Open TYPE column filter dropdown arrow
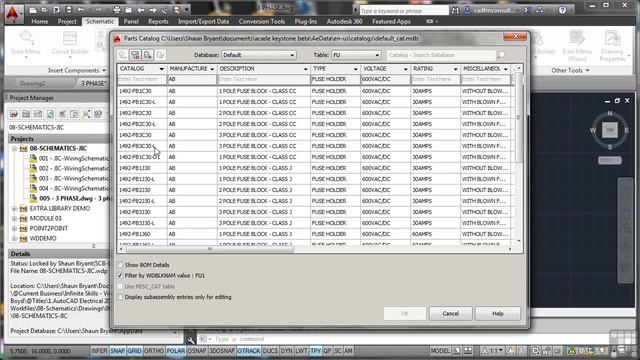Image resolution: width=640 pixels, height=360 pixels. click(x=356, y=69)
